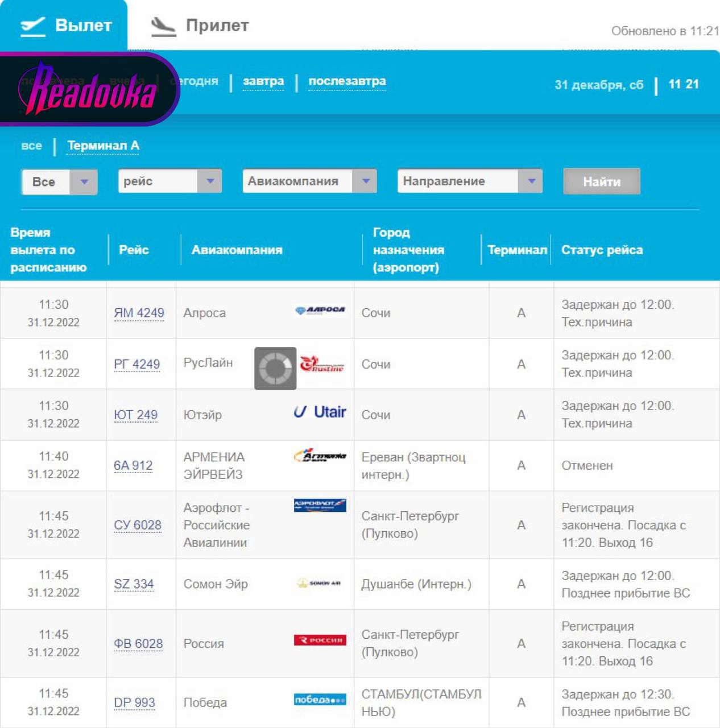720x728 pixels.
Task: Click the Armenia Airways logo
Action: point(320,456)
